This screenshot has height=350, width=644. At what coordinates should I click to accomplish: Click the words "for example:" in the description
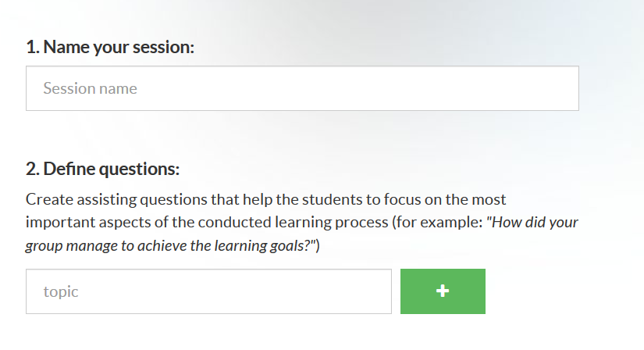point(438,222)
